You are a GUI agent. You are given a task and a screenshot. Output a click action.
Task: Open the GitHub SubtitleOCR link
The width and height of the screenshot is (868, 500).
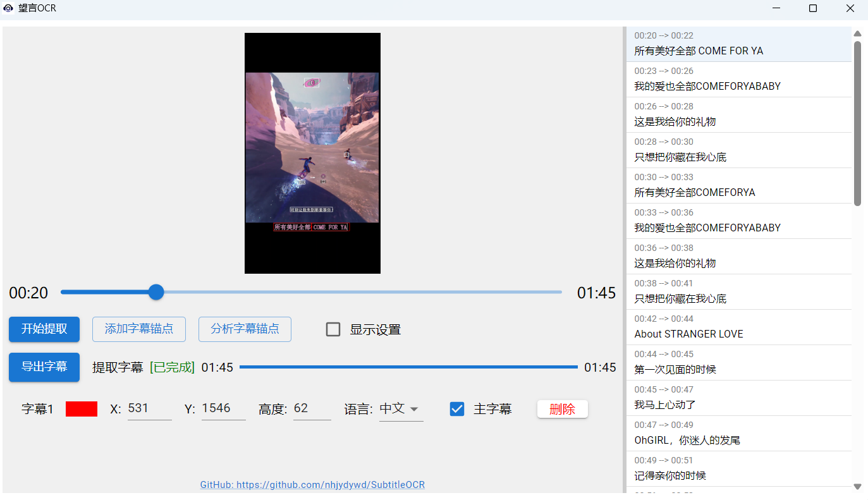pos(312,485)
